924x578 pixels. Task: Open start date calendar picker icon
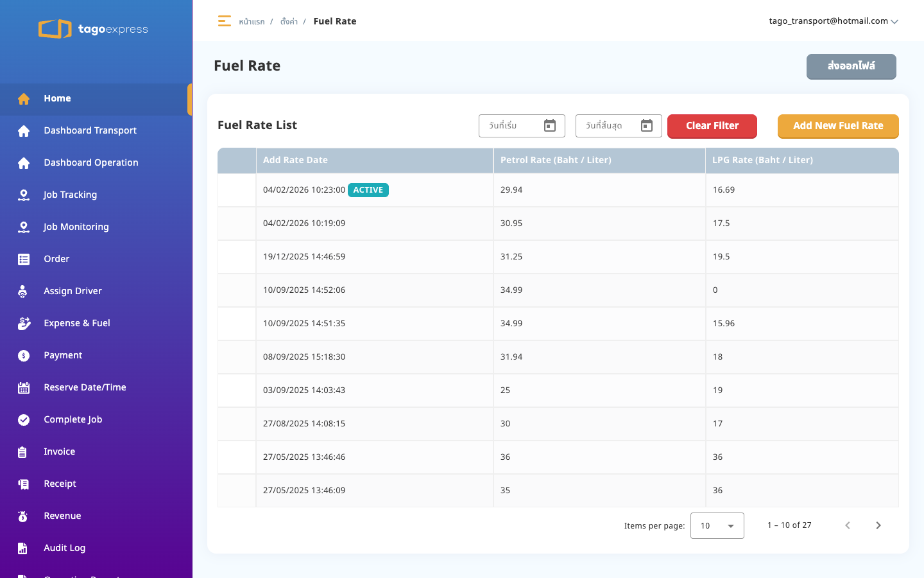click(550, 125)
